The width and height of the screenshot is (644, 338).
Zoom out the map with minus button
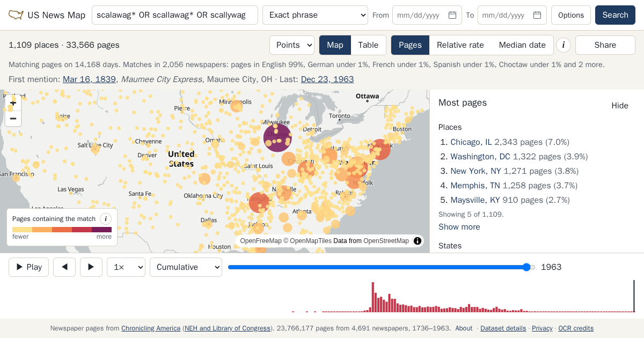coord(13,119)
